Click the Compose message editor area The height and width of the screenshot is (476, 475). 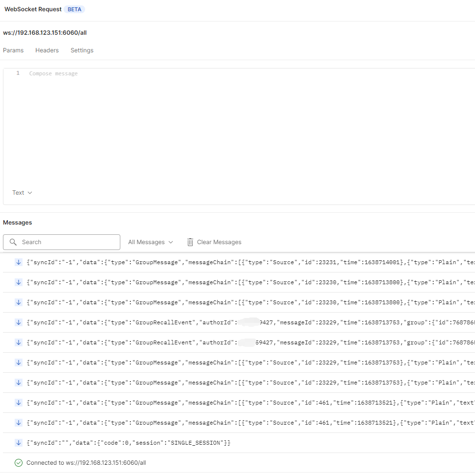click(x=147, y=98)
